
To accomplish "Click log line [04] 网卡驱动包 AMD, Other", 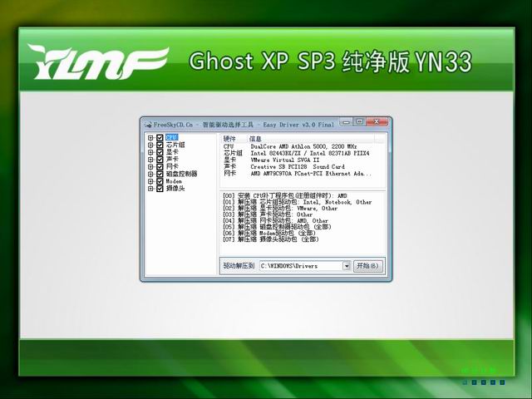I will (x=275, y=221).
